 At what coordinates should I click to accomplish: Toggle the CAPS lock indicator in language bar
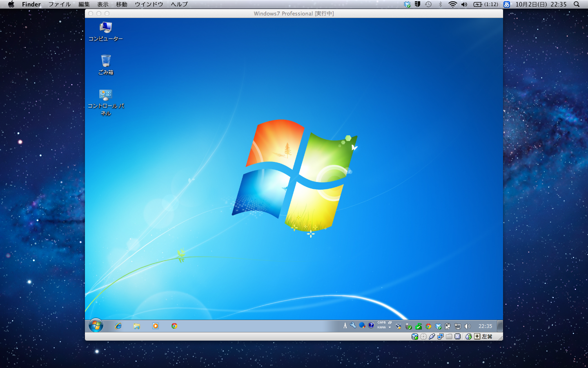pos(381,323)
